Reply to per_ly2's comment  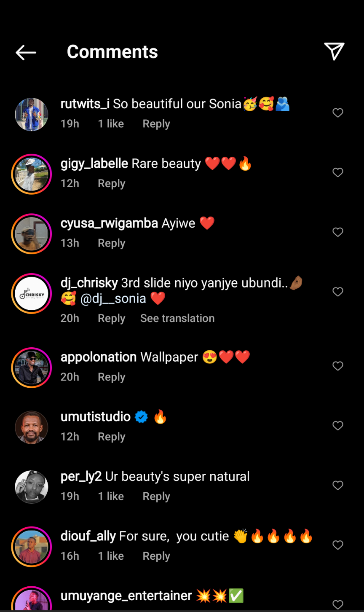tap(156, 497)
